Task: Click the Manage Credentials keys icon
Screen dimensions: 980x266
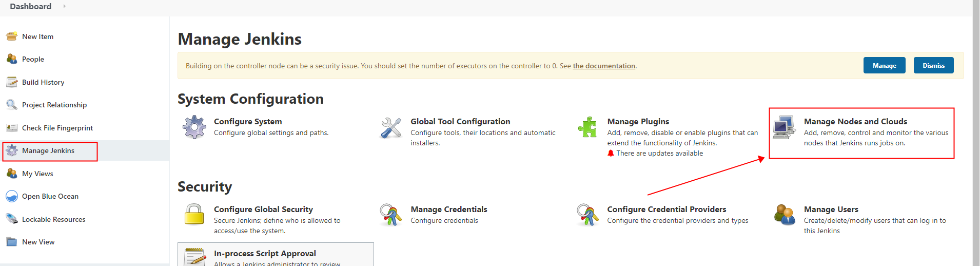Action: [x=391, y=215]
